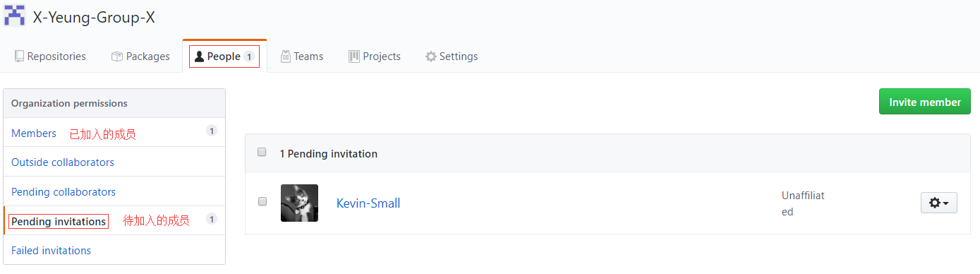The height and width of the screenshot is (274, 980).
Task: Click the Teams icon in the tab bar
Action: (x=286, y=56)
